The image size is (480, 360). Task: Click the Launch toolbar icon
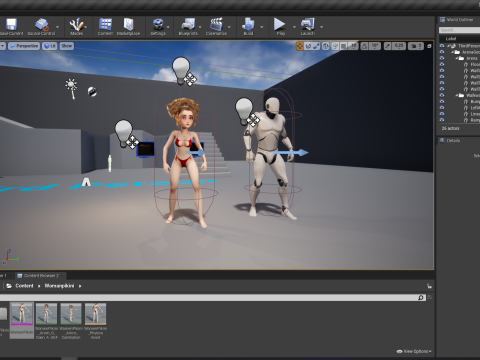pos(307,25)
